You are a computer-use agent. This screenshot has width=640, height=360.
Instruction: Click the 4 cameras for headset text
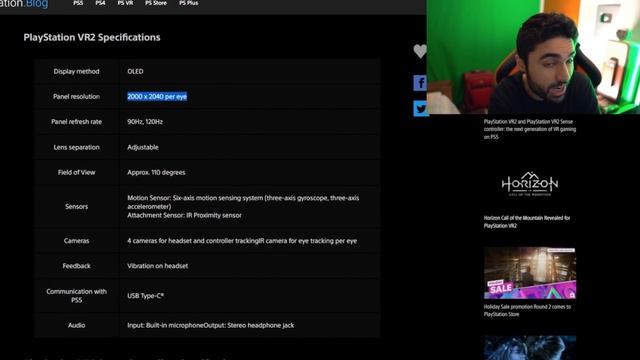click(242, 241)
